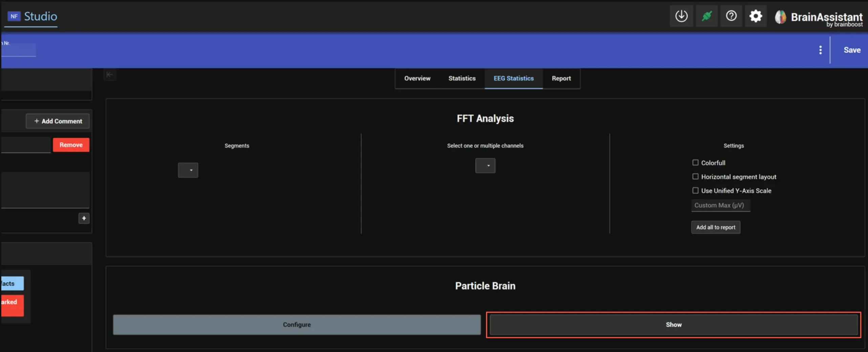This screenshot has width=868, height=352.
Task: Click Add Comment button
Action: point(58,121)
